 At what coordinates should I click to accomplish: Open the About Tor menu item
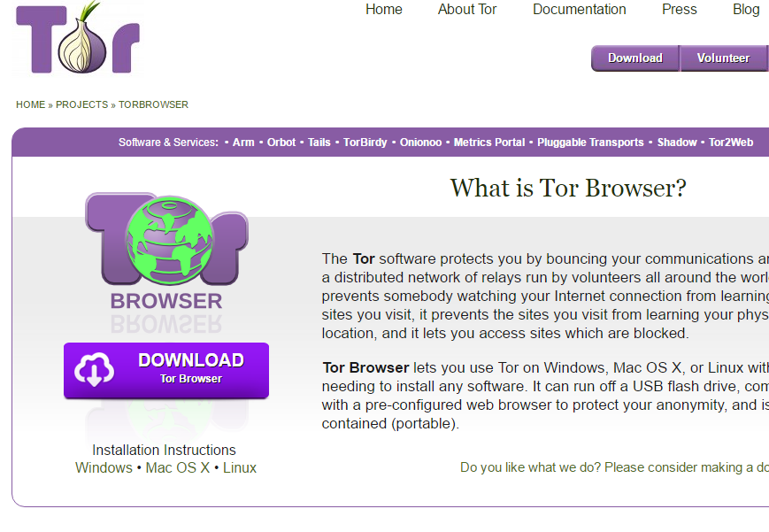pyautogui.click(x=467, y=10)
